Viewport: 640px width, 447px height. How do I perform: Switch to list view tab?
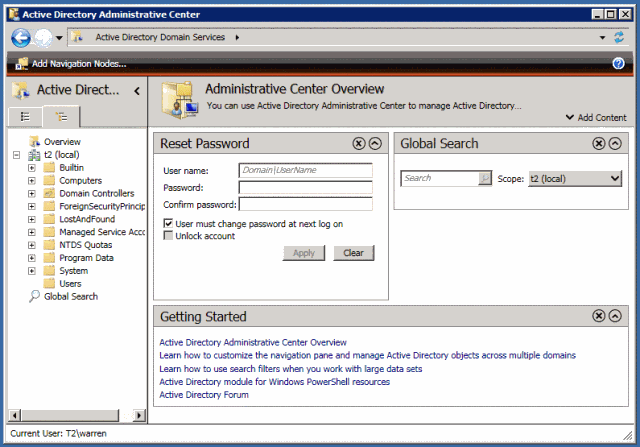(25, 117)
